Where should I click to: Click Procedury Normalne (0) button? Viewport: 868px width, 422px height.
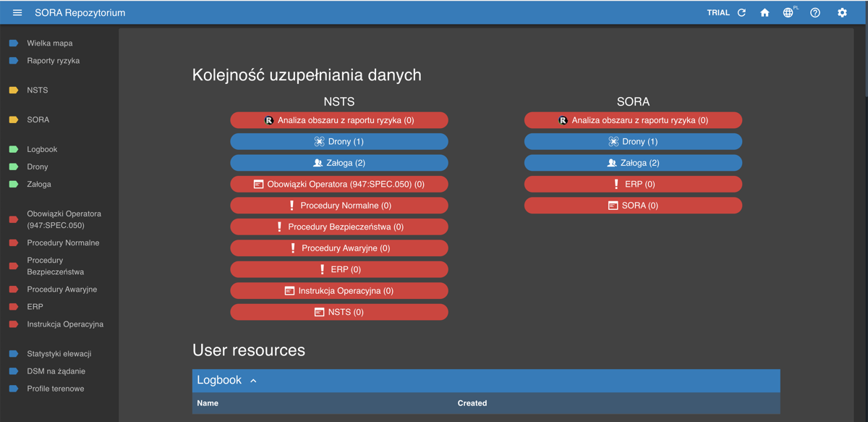tap(339, 206)
